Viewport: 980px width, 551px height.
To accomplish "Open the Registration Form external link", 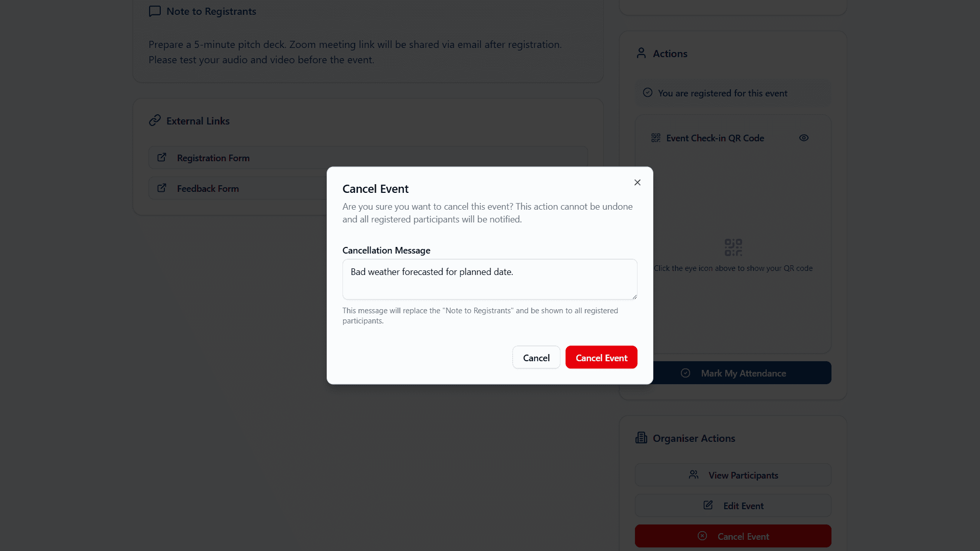I will (213, 158).
